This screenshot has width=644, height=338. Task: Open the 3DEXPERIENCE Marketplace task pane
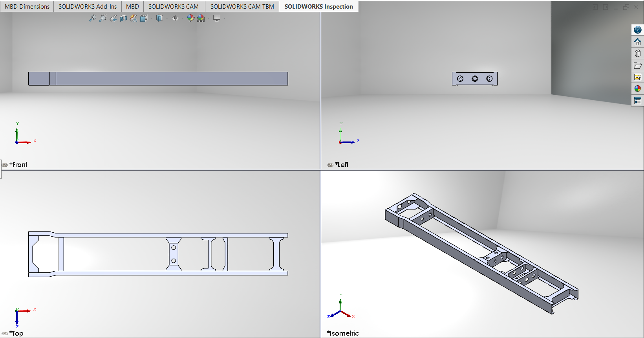pyautogui.click(x=638, y=30)
